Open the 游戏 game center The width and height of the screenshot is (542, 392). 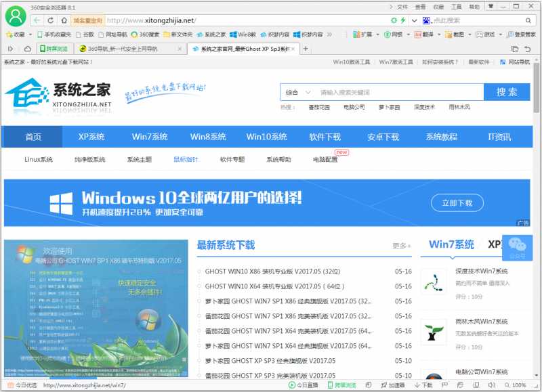click(x=484, y=33)
